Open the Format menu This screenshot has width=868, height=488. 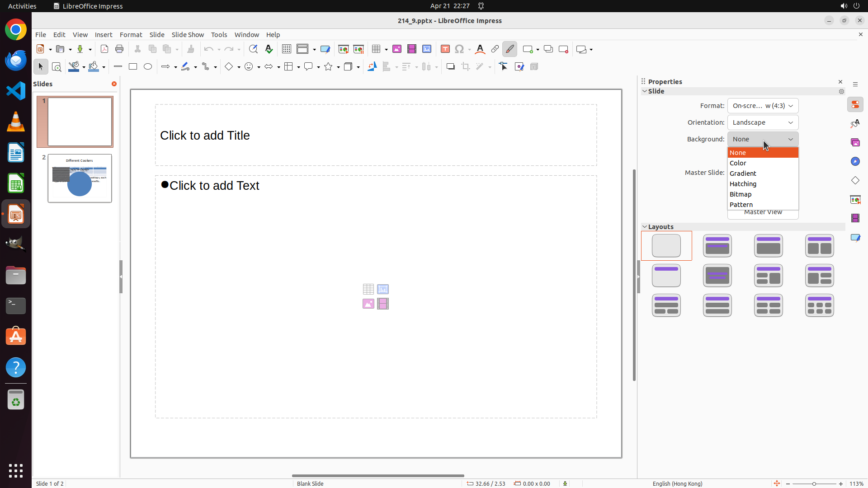point(131,35)
